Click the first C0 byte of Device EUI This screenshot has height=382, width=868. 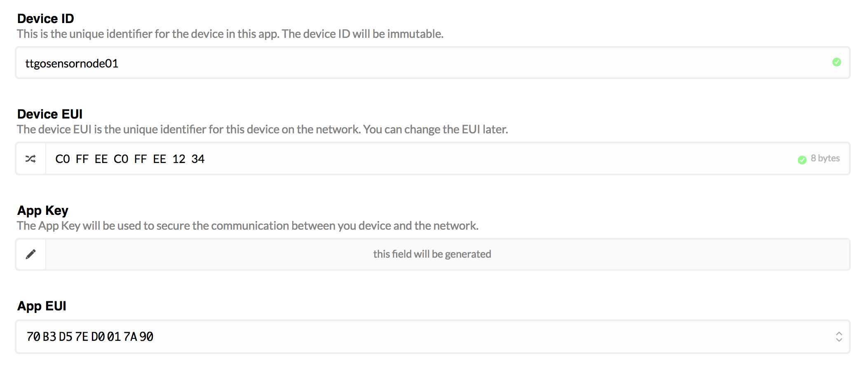coord(63,159)
